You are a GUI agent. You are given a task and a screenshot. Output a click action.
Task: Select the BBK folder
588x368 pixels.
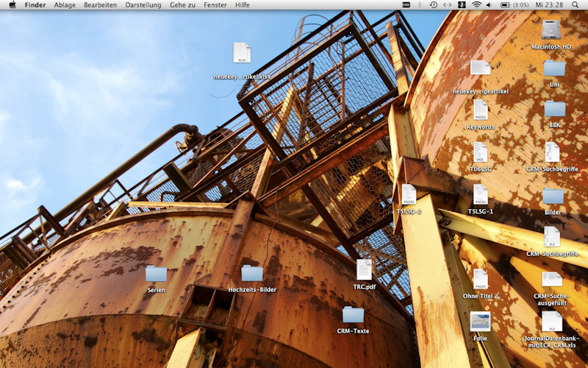[x=555, y=108]
